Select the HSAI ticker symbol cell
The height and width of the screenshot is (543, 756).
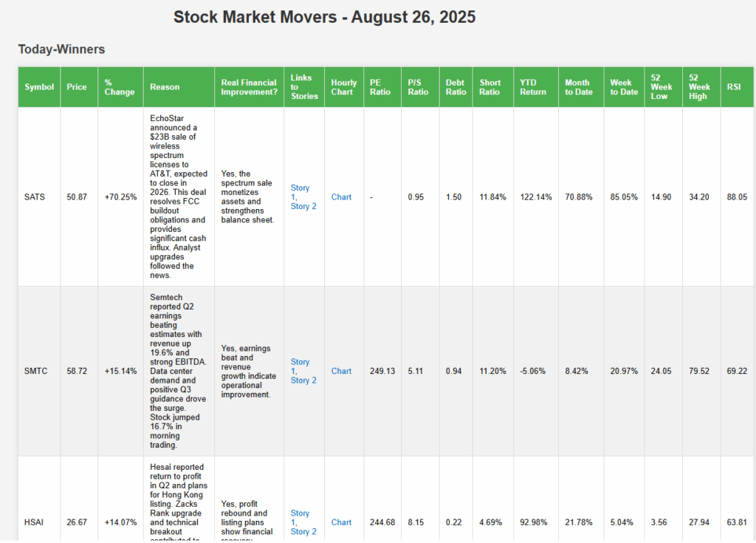coord(35,522)
